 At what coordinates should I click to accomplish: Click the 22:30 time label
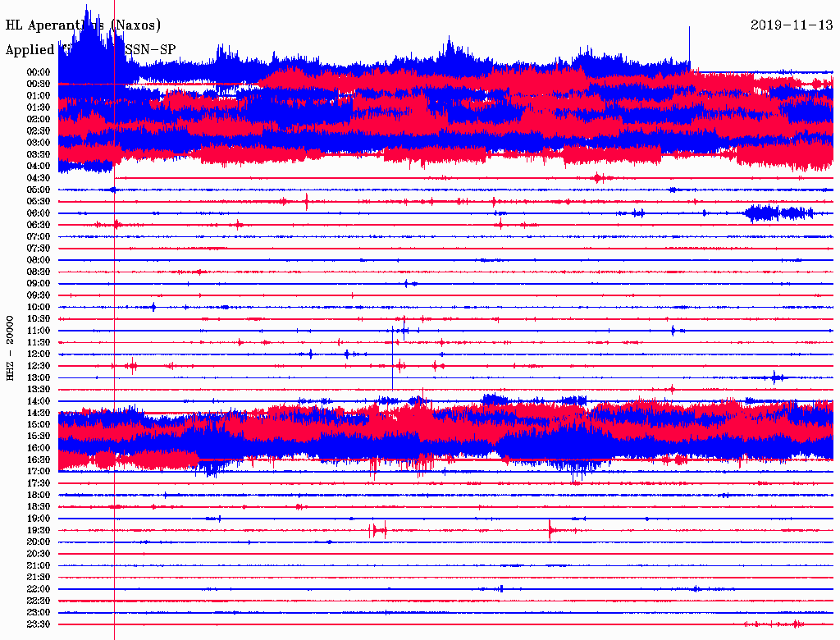(39, 601)
